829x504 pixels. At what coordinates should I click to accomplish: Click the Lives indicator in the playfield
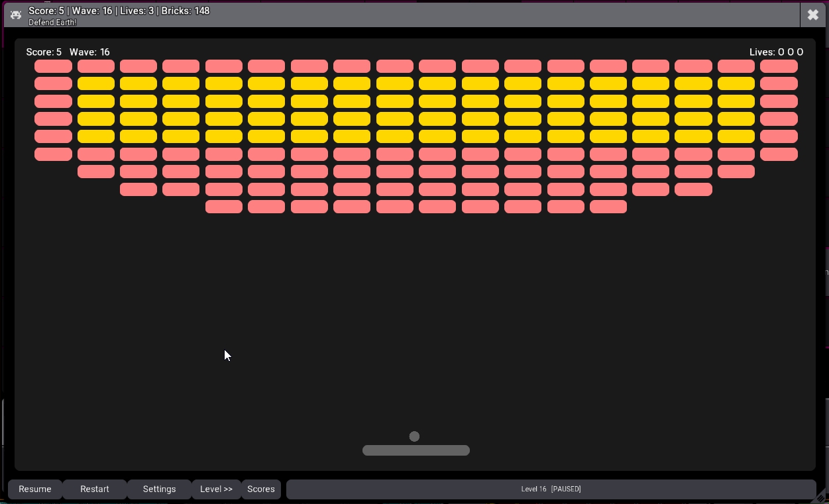[x=776, y=52]
